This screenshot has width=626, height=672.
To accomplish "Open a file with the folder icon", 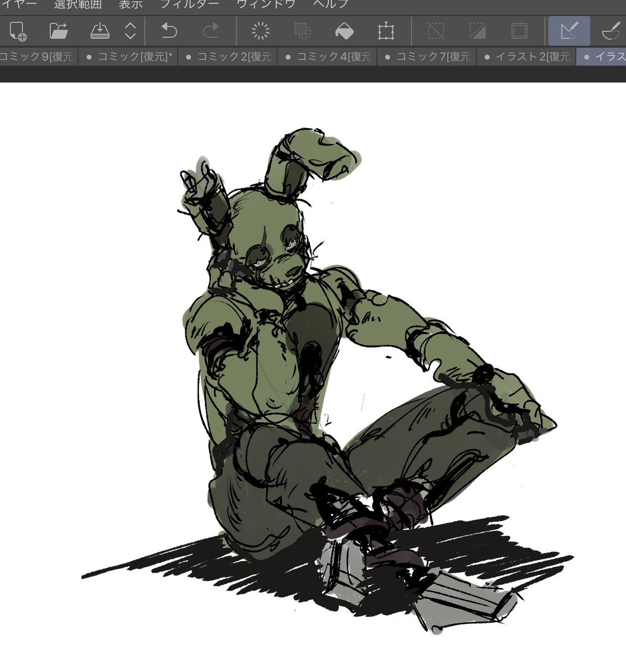I will [58, 31].
